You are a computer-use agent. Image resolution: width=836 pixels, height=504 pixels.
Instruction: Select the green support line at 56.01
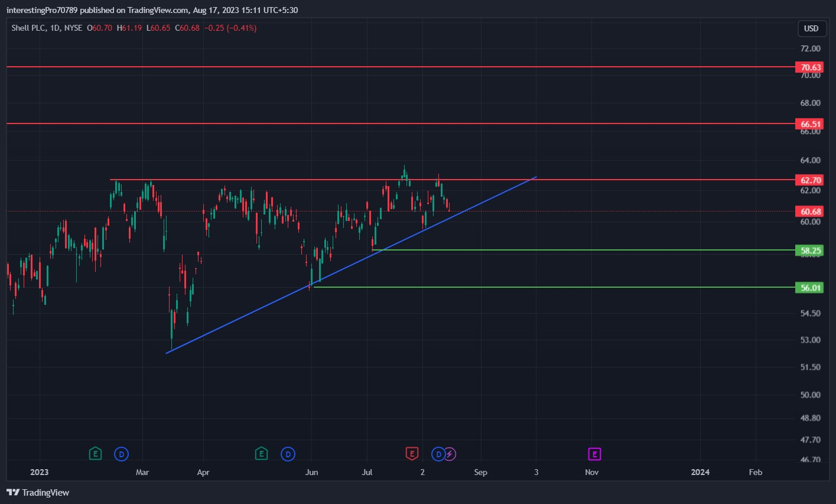(554, 287)
